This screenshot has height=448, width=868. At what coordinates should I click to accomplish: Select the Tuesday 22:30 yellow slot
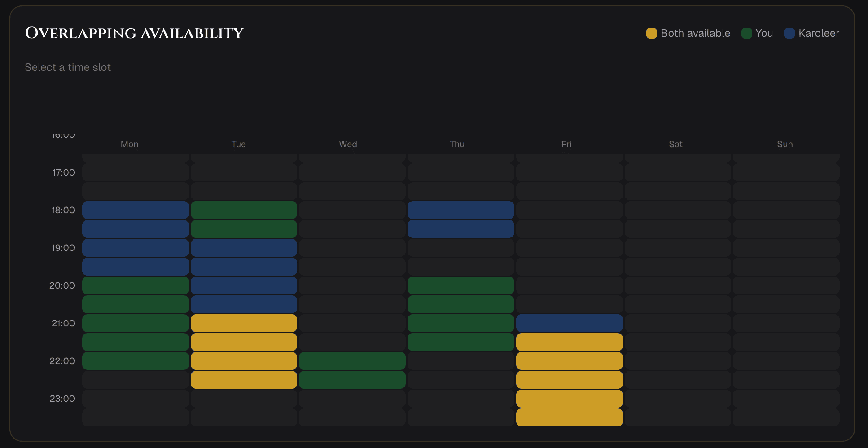coord(243,379)
